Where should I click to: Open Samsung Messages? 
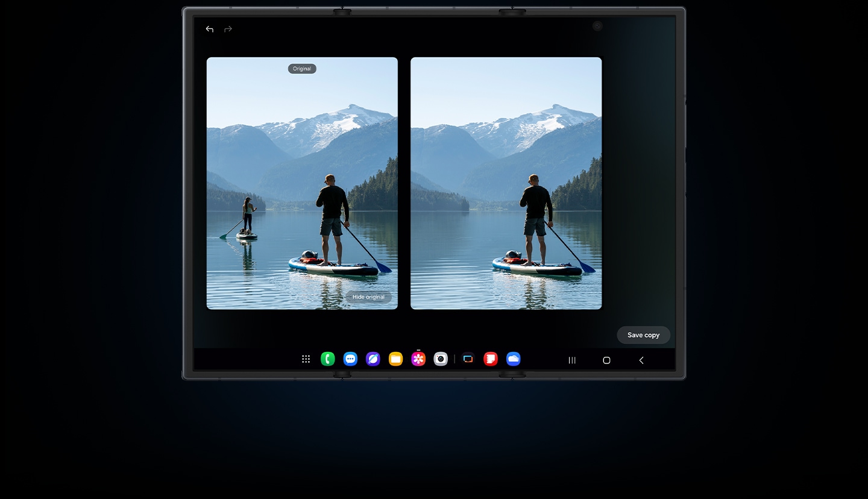click(350, 359)
